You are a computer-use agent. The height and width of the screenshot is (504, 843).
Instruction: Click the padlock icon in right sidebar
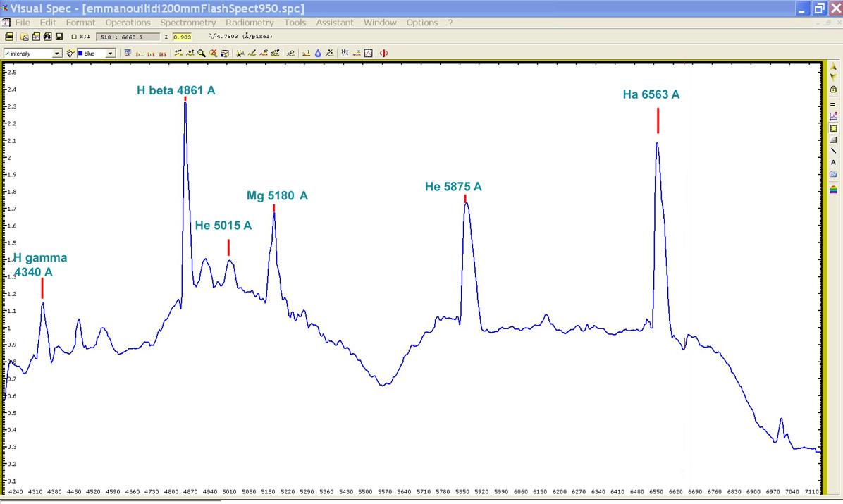pyautogui.click(x=833, y=90)
